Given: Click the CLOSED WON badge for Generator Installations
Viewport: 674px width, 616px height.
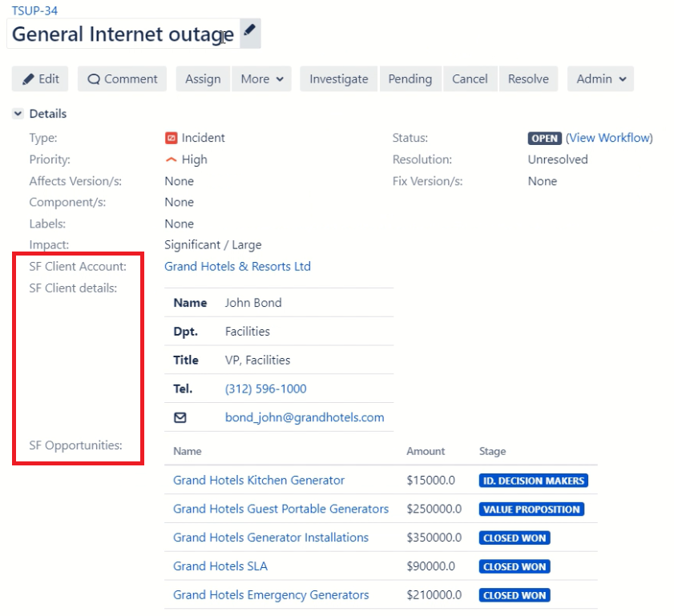Looking at the screenshot, I should (515, 538).
